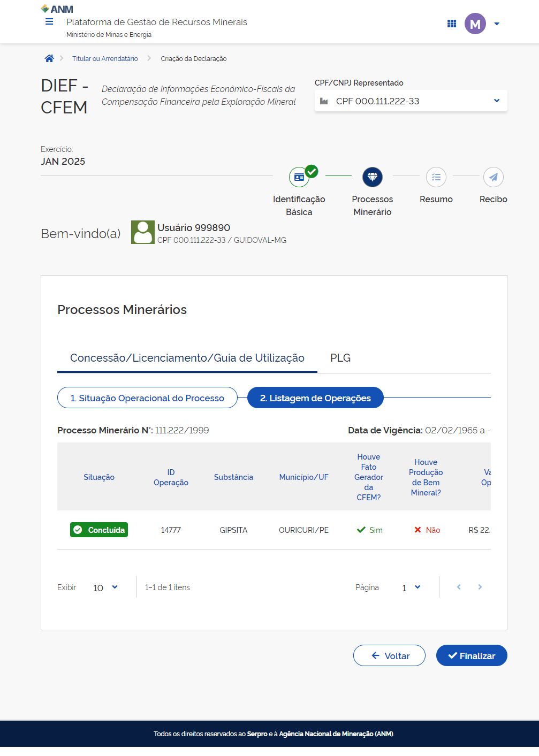Open the Página number dropdown

[411, 587]
